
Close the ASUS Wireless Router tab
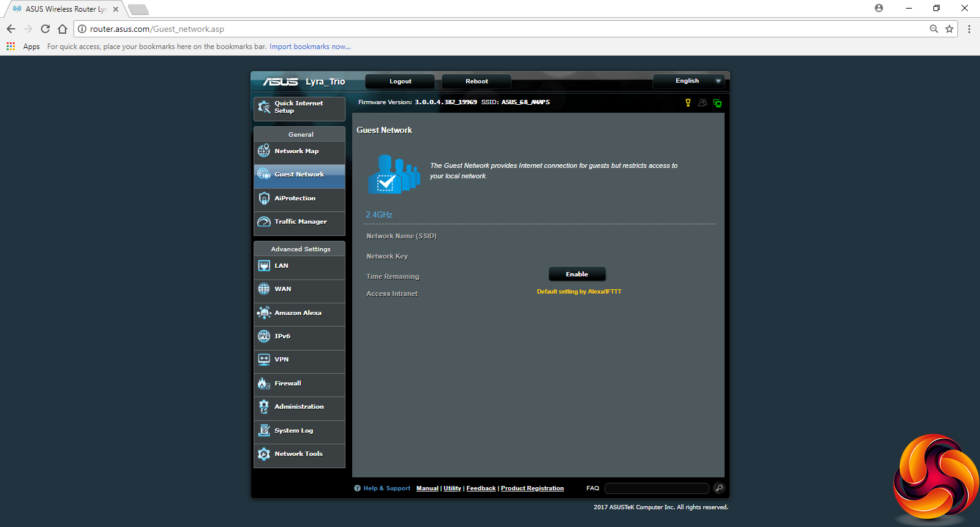116,9
